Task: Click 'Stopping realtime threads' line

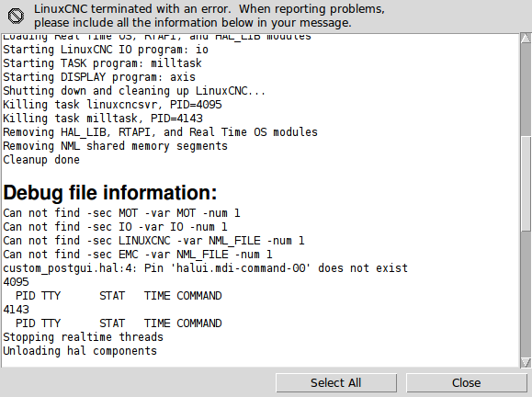Action: [x=83, y=337]
